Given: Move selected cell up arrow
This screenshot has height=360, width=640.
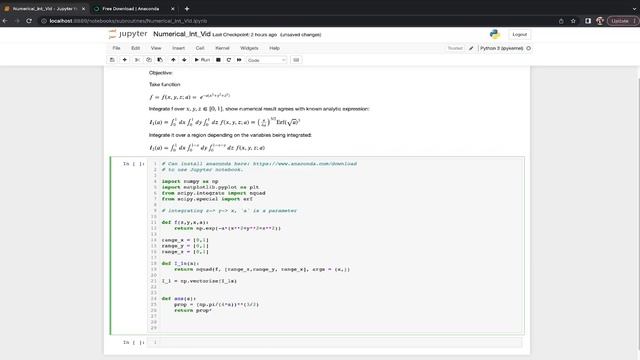Looking at the screenshot, I should pos(173,60).
